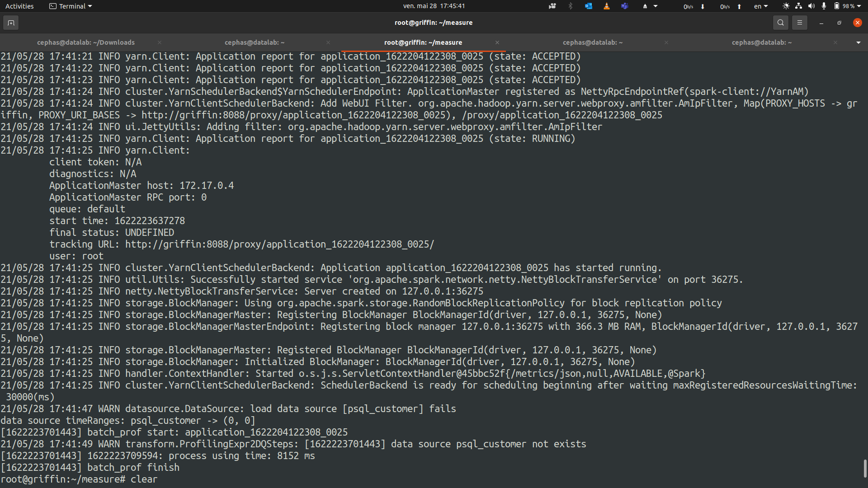Switch to the last cephas@datalab tab
The width and height of the screenshot is (868, 488).
761,42
